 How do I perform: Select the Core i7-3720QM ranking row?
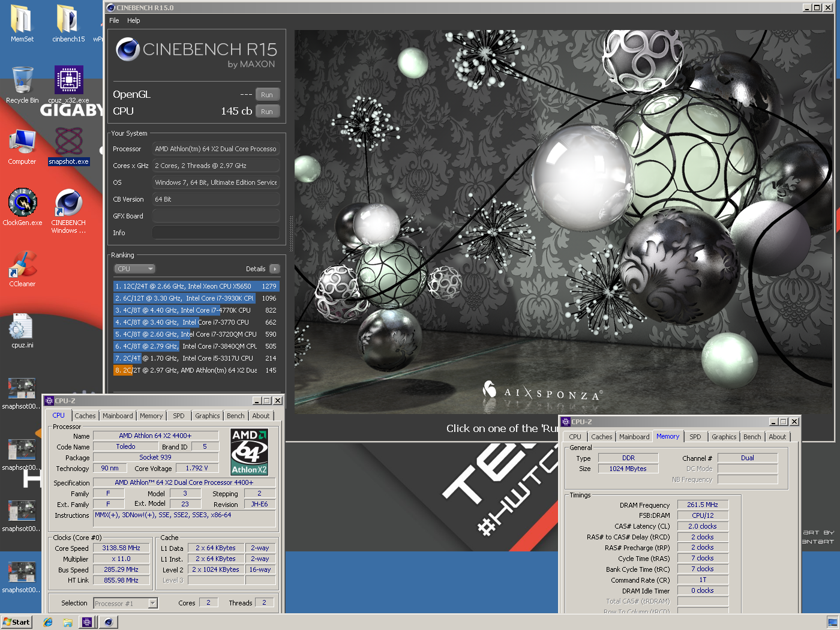[x=196, y=334]
